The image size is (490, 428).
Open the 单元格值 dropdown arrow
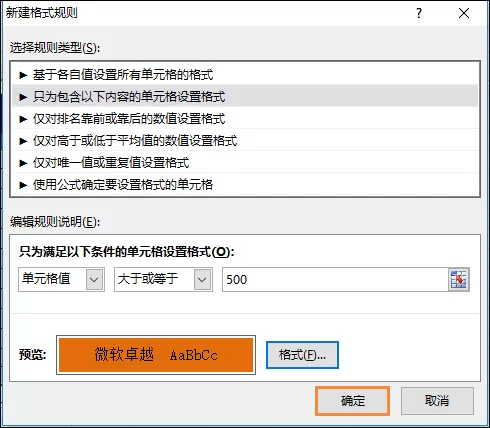point(94,279)
